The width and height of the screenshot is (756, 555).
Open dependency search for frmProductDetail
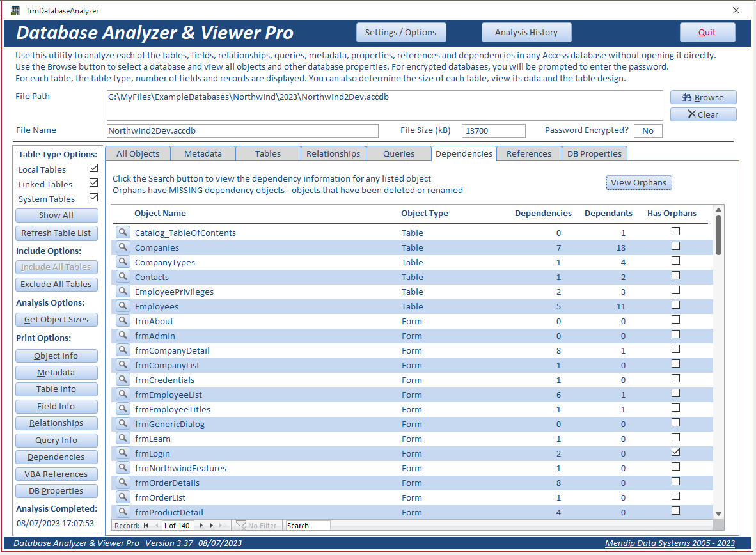[123, 512]
